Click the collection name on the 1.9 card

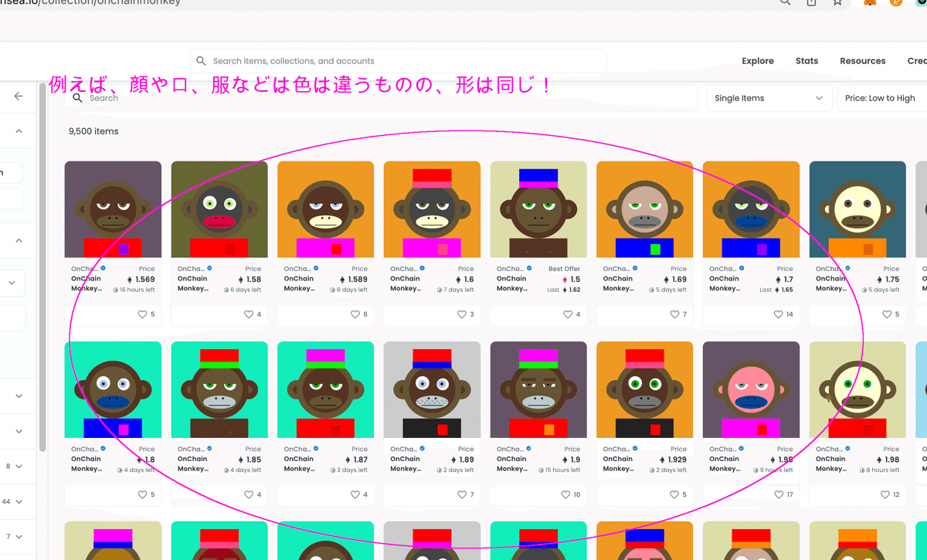coord(508,449)
